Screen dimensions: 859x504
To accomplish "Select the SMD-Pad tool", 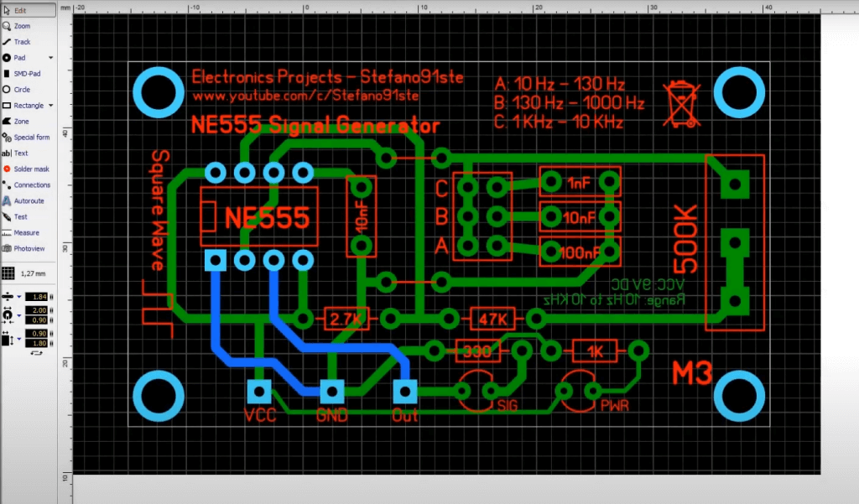I will coord(27,74).
